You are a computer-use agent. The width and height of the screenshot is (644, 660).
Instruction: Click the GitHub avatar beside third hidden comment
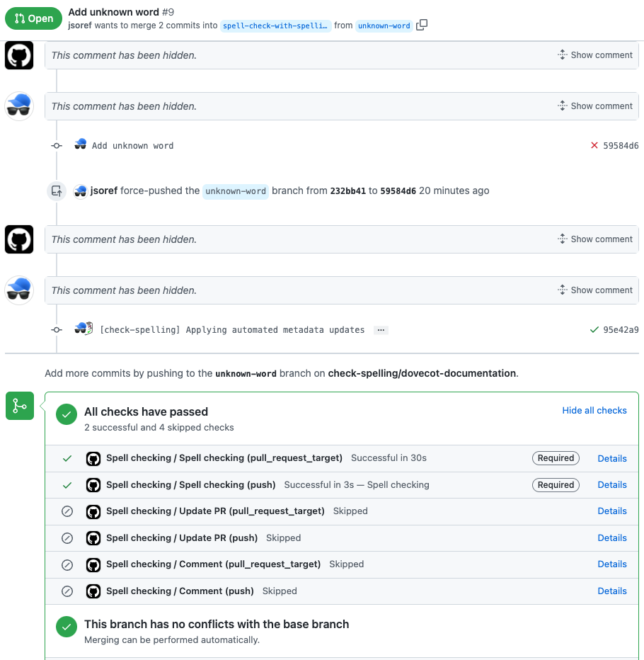pos(19,239)
